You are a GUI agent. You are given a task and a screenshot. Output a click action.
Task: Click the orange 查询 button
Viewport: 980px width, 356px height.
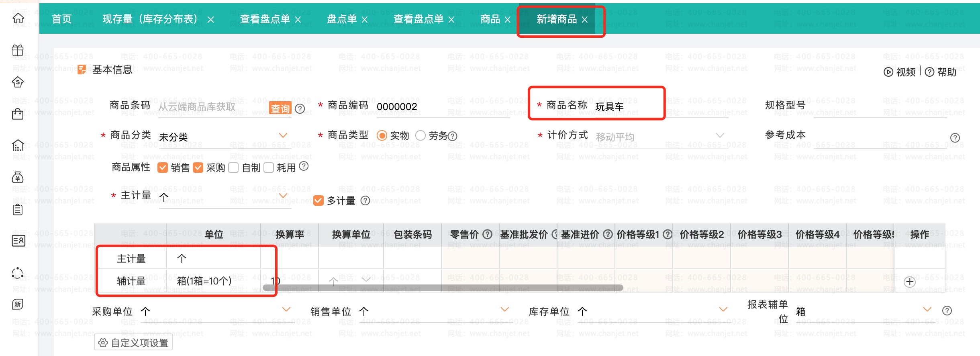(280, 108)
